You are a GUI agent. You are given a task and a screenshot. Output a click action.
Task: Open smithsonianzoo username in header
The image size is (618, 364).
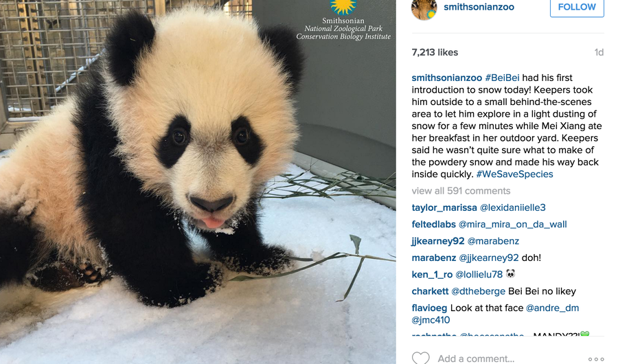pos(479,7)
